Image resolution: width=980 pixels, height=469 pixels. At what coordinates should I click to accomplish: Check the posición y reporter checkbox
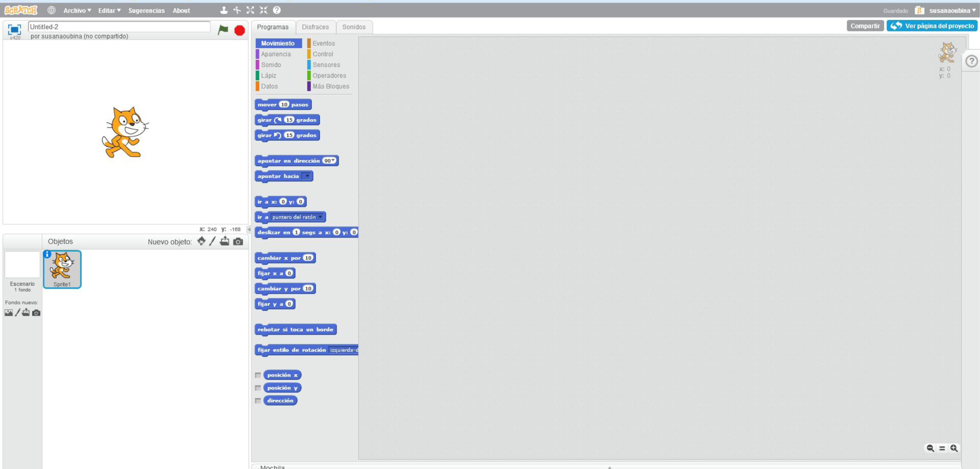pos(258,388)
